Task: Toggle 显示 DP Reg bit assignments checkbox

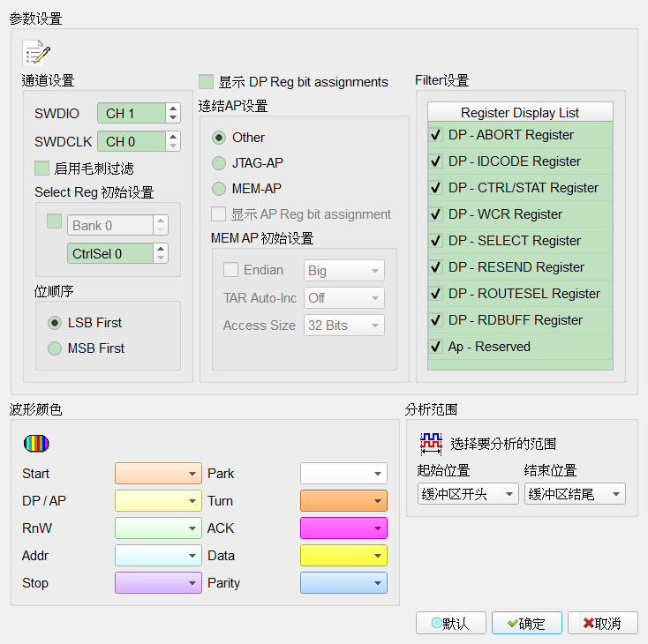Action: (x=206, y=81)
